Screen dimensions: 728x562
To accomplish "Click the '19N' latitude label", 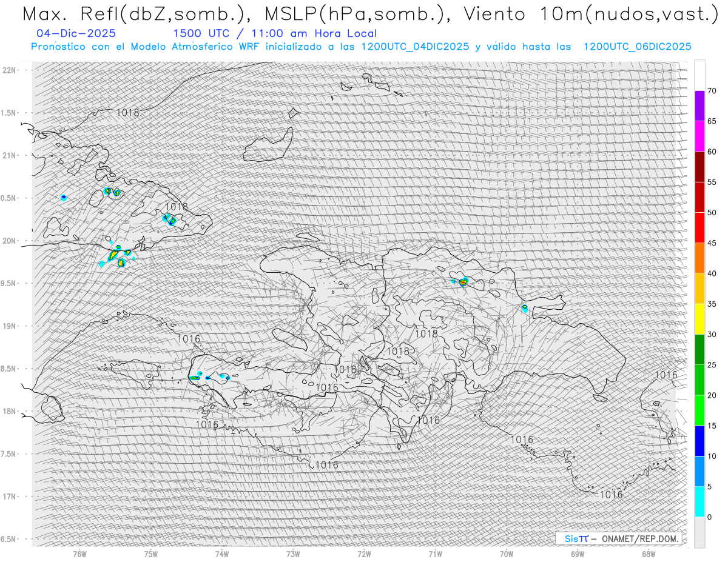I will [9, 326].
